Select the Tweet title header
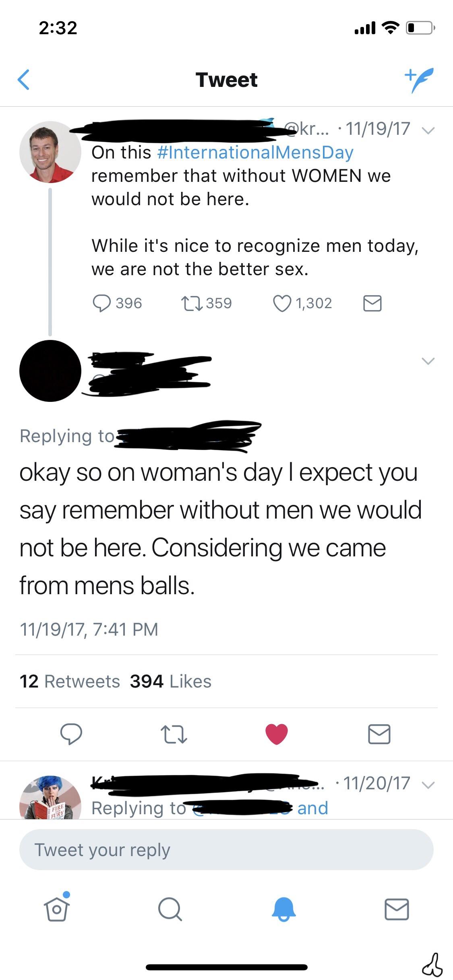Viewport: 453px width, 980px height. pyautogui.click(x=226, y=79)
